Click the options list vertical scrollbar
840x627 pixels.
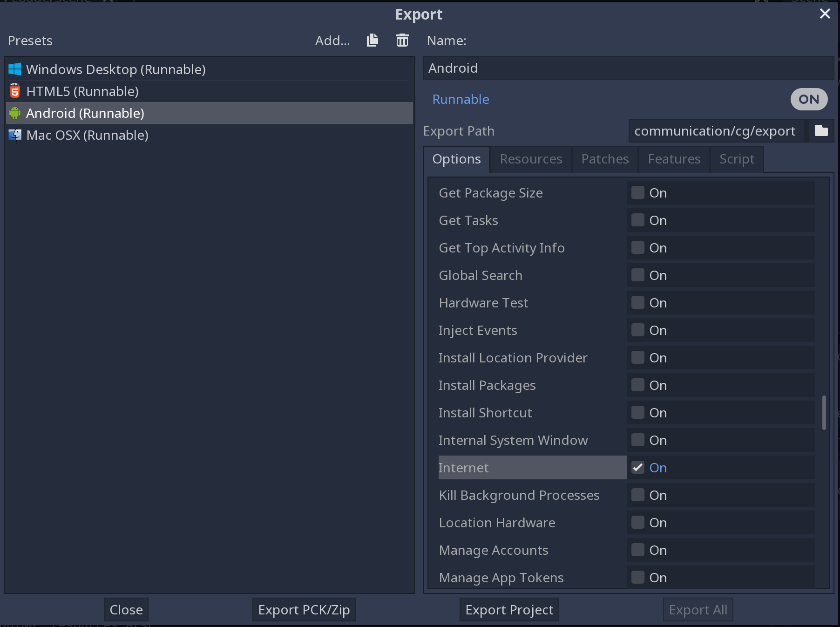tap(824, 413)
